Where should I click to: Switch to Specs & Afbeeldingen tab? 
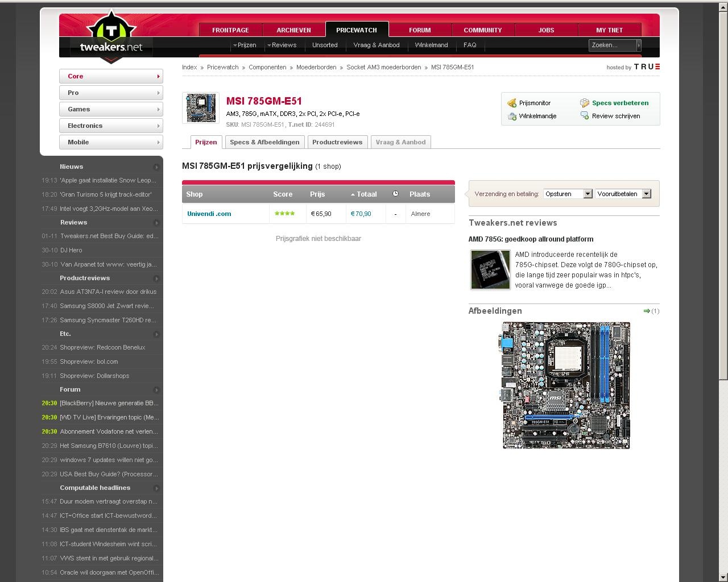coord(264,142)
